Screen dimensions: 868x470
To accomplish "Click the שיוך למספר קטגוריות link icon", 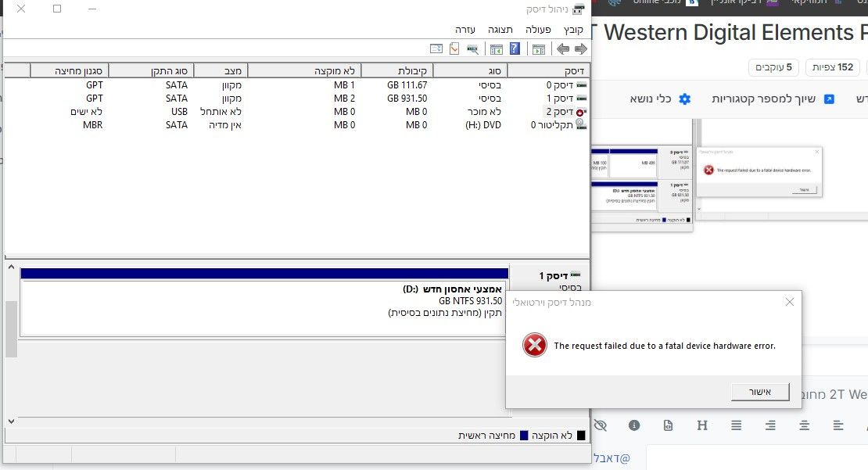I will click(829, 99).
